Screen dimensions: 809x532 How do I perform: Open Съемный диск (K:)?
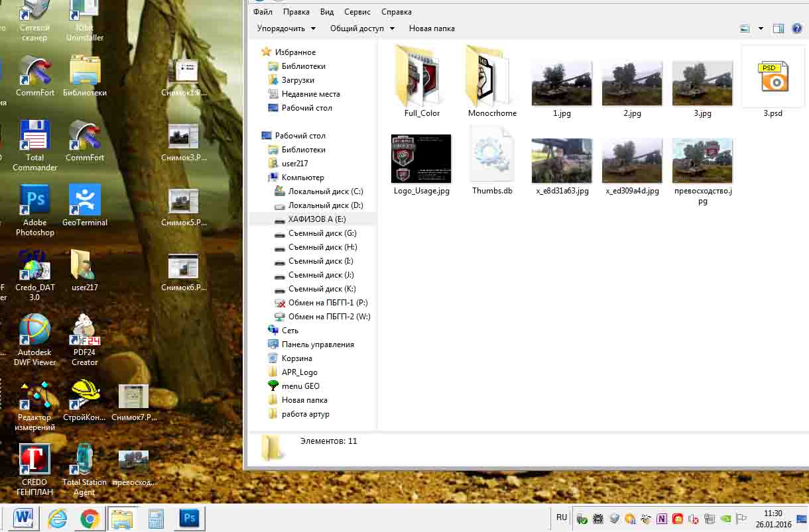click(x=322, y=289)
